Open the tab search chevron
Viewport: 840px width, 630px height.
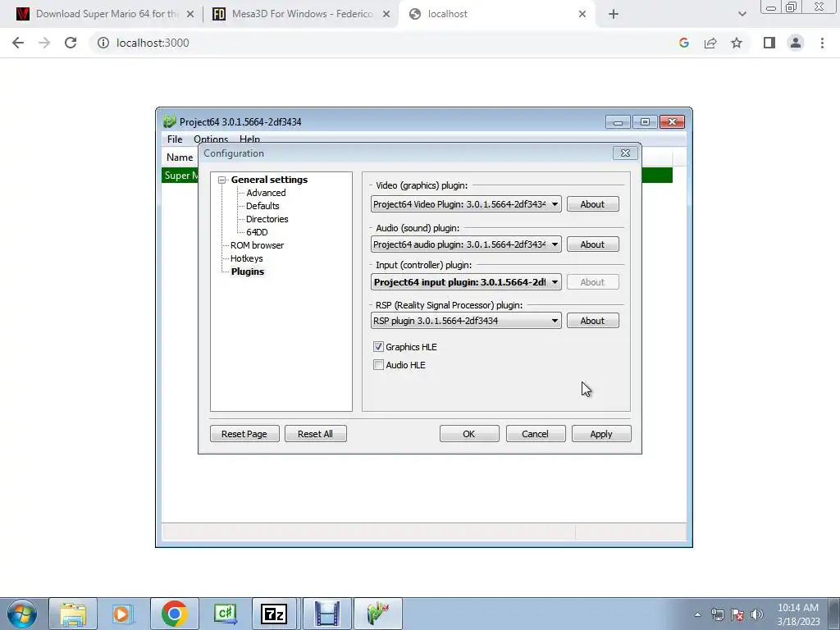(x=742, y=14)
